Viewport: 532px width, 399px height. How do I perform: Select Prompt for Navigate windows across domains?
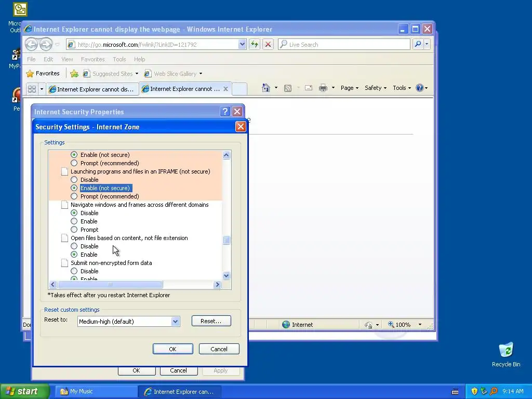click(74, 229)
